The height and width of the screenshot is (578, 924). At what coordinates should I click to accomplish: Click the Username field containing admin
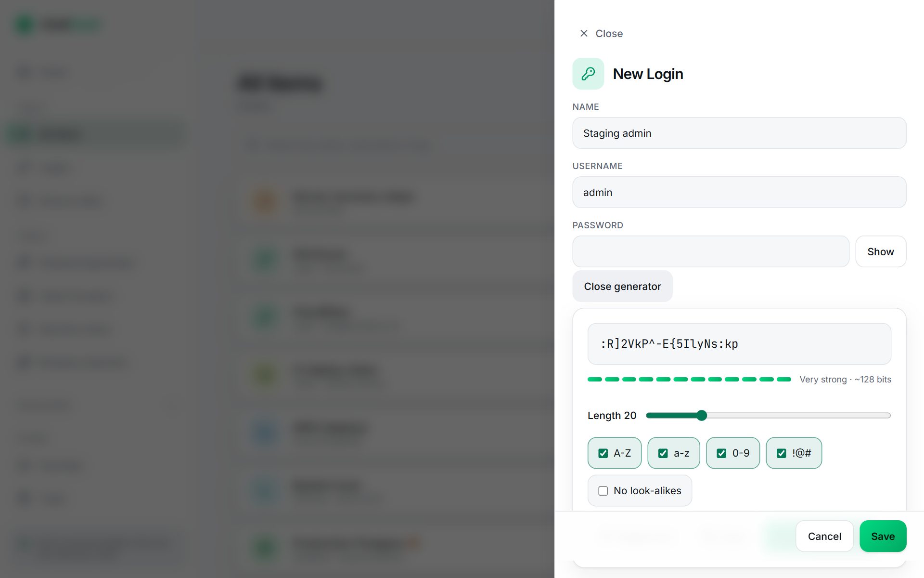coord(739,192)
